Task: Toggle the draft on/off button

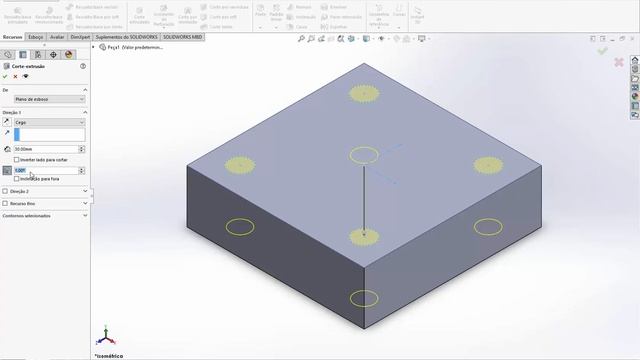Action: click(x=7, y=170)
